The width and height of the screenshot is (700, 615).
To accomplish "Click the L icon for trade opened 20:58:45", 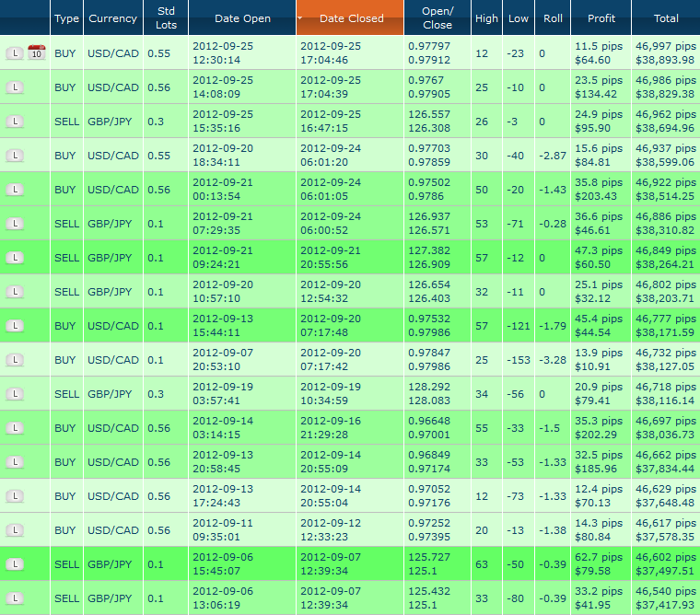I will click(15, 462).
